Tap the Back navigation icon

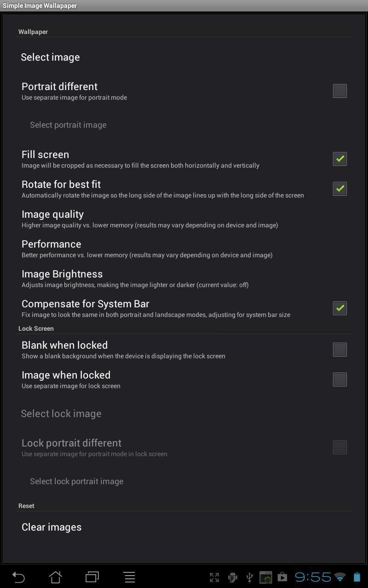[x=18, y=577]
